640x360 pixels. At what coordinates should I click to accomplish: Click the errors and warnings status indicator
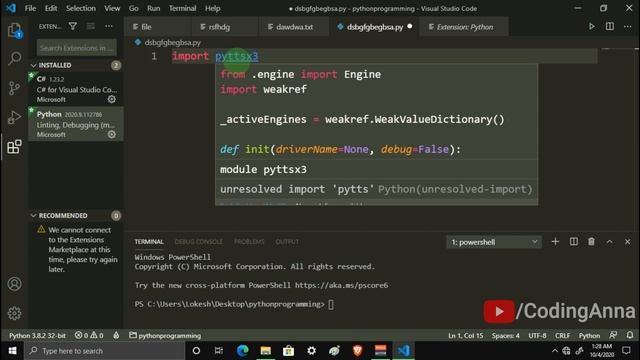[89, 335]
